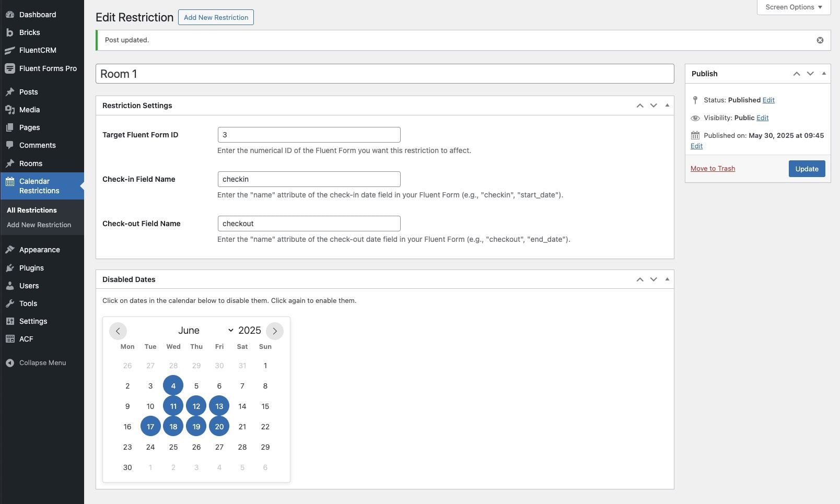Toggle Disabled Dates panel collapse
This screenshot has width=840, height=504.
click(x=667, y=279)
